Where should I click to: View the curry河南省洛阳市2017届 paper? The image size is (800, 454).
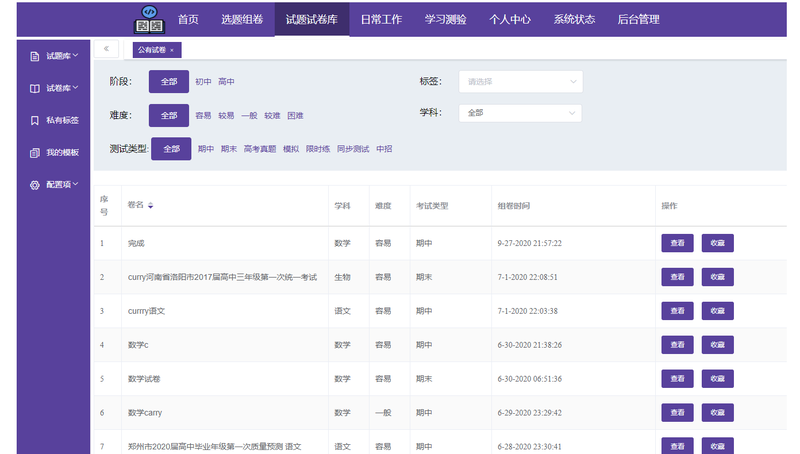678,277
